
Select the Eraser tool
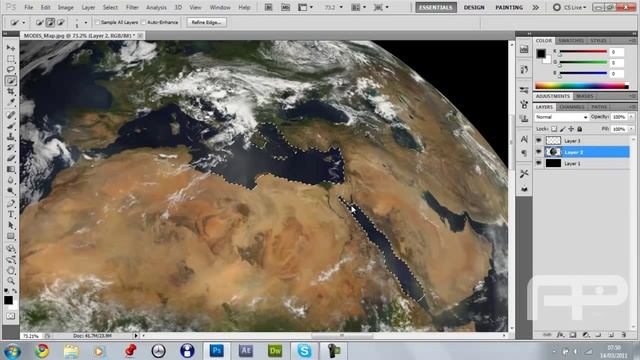pyautogui.click(x=11, y=158)
